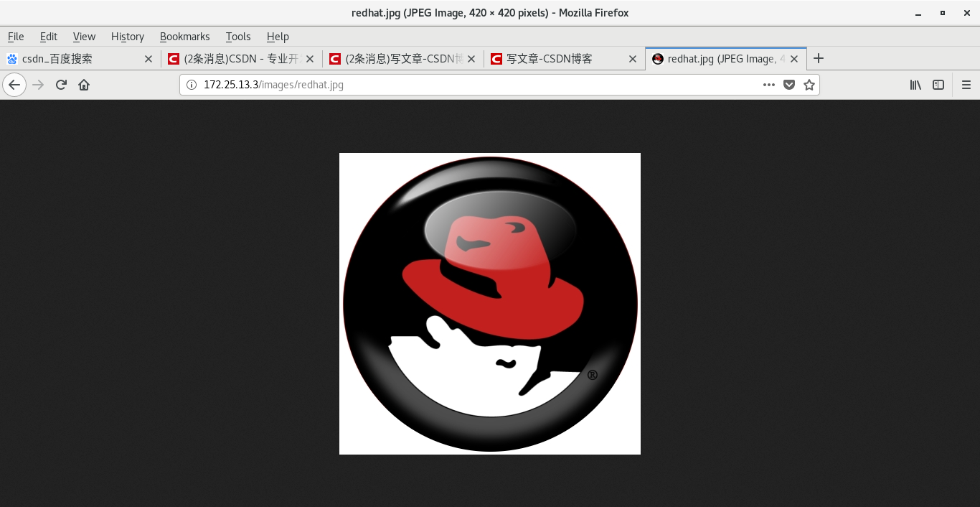
Task: Open the Edit menu
Action: tap(49, 37)
